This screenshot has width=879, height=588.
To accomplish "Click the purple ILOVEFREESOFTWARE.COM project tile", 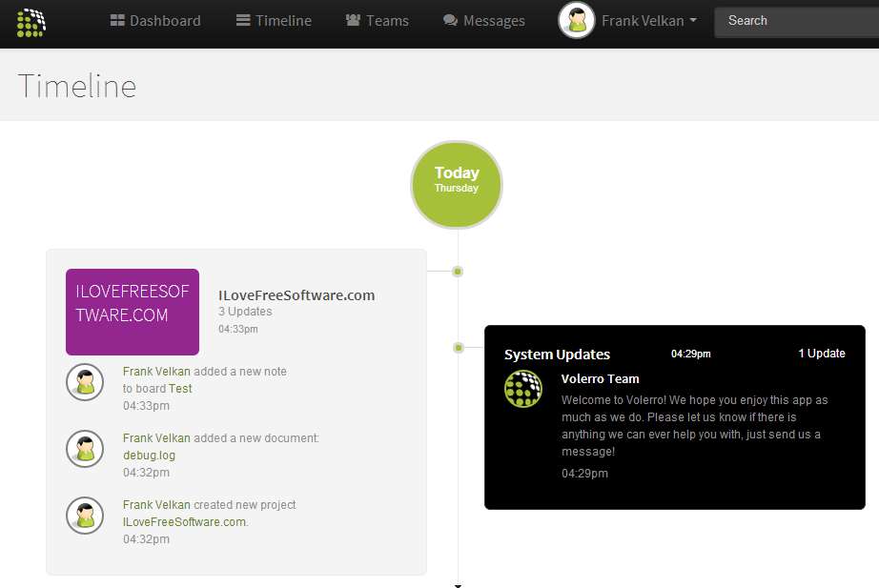I will coord(133,312).
